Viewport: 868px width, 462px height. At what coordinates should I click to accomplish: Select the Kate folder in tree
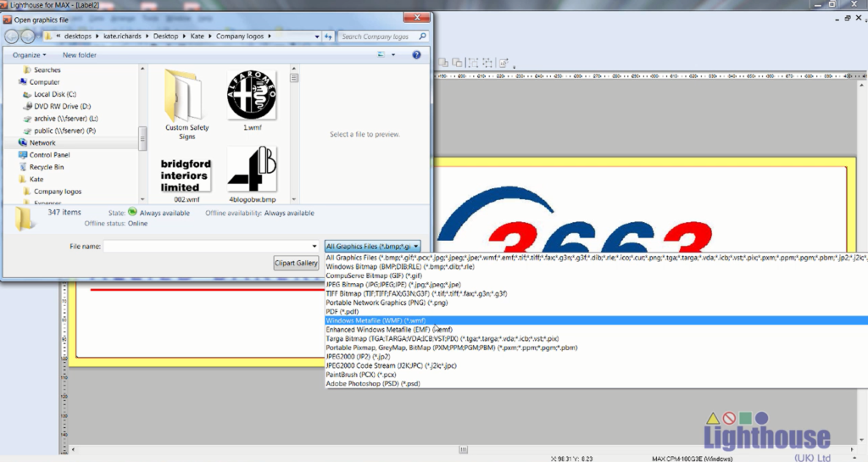36,179
